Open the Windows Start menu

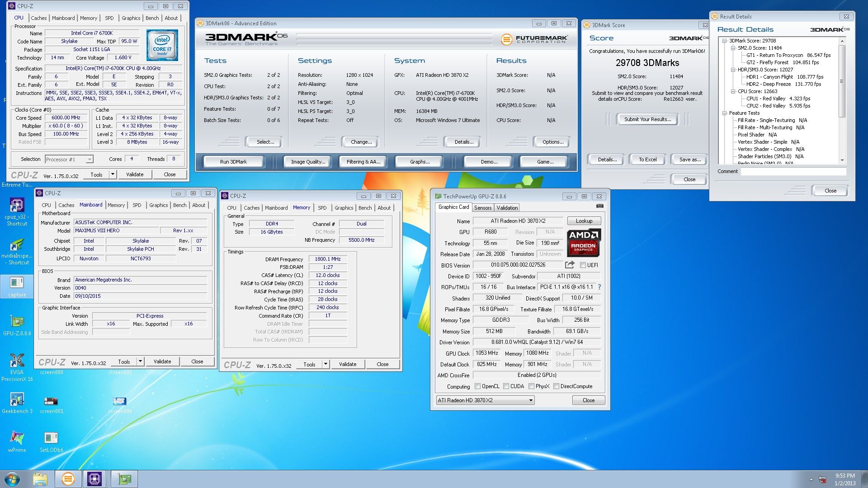coord(12,479)
